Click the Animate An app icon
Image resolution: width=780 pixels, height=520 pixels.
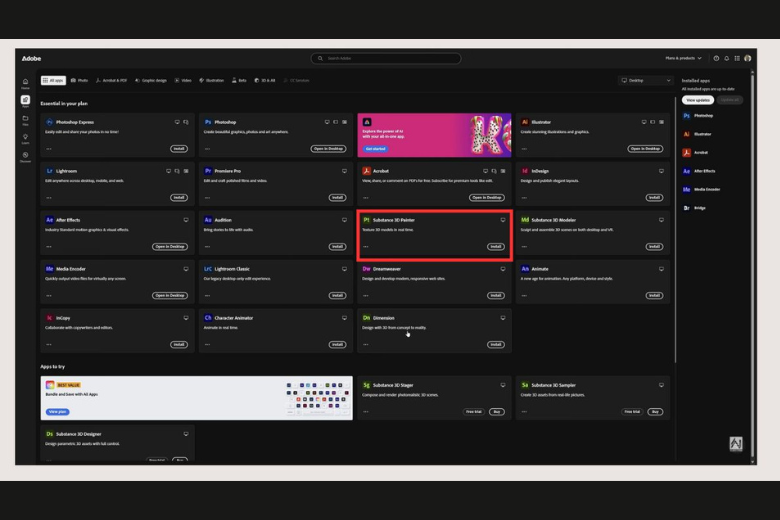click(525, 269)
